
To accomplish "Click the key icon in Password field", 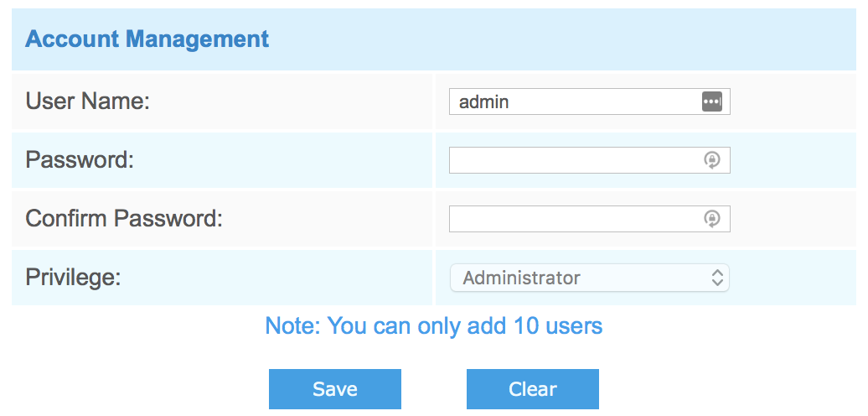I will 711,160.
